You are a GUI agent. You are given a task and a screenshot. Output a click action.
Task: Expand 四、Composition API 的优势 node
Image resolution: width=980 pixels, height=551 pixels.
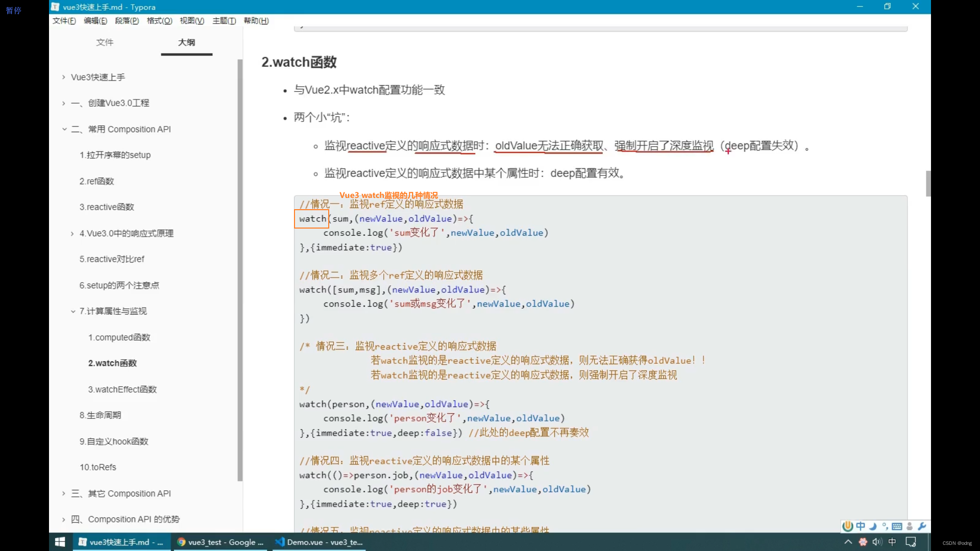click(x=63, y=519)
